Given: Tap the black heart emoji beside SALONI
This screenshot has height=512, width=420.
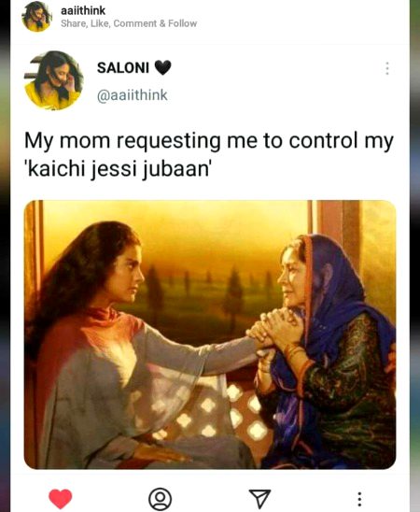Looking at the screenshot, I should point(162,68).
